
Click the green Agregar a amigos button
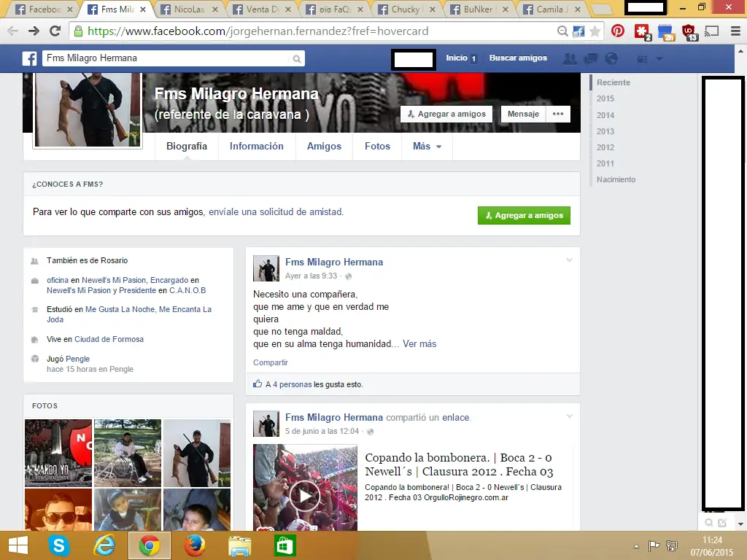pyautogui.click(x=524, y=215)
